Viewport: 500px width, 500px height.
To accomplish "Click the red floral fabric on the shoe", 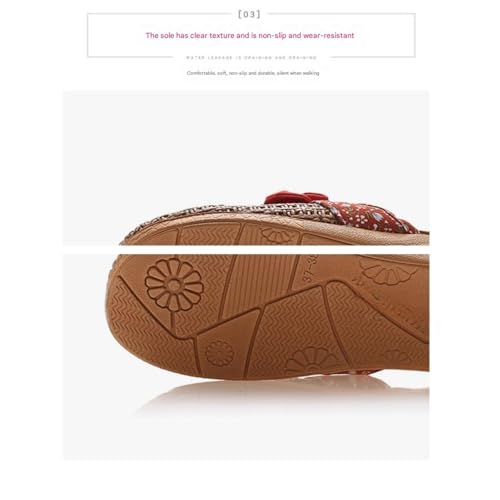I will click(x=367, y=215).
